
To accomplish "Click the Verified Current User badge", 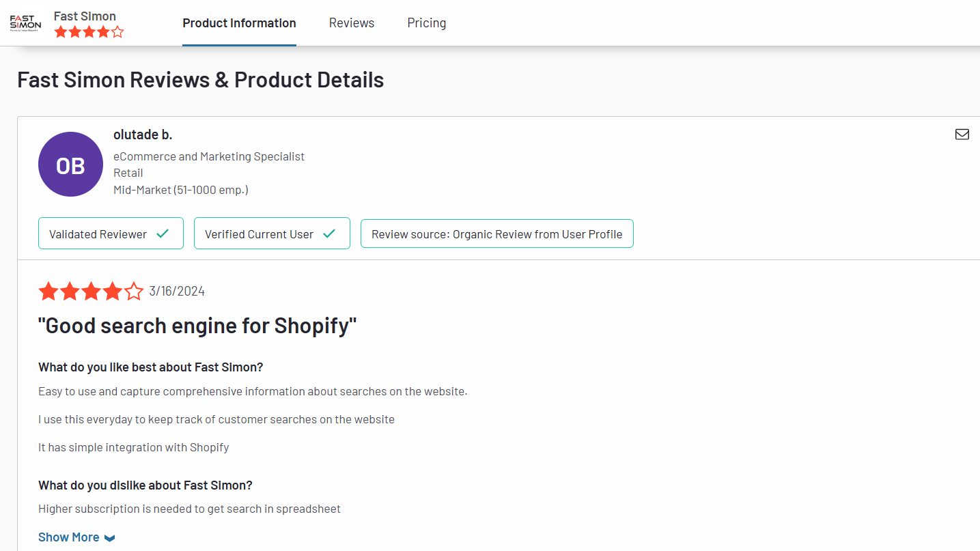I will tap(272, 234).
